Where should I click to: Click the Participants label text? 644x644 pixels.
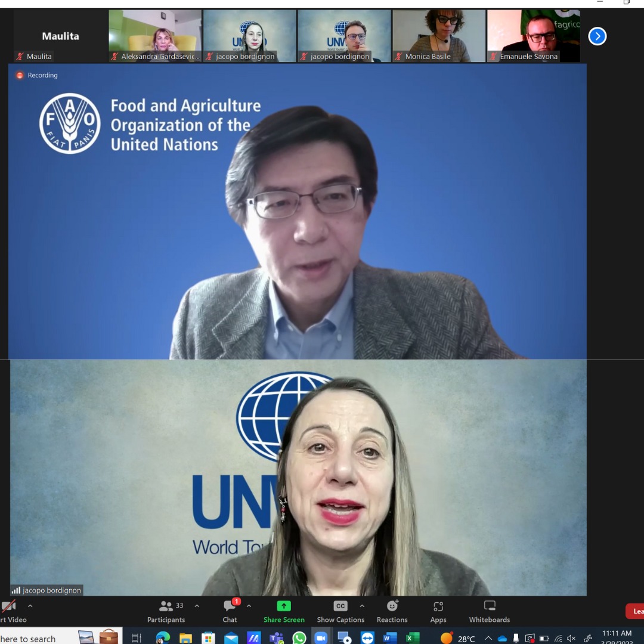[x=166, y=620]
